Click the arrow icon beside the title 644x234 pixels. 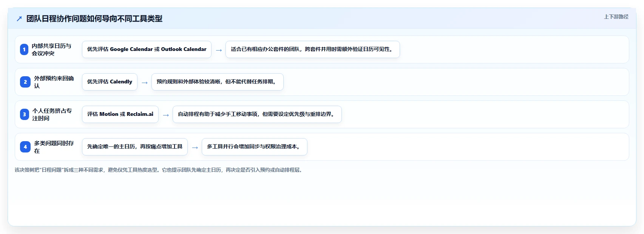19,18
